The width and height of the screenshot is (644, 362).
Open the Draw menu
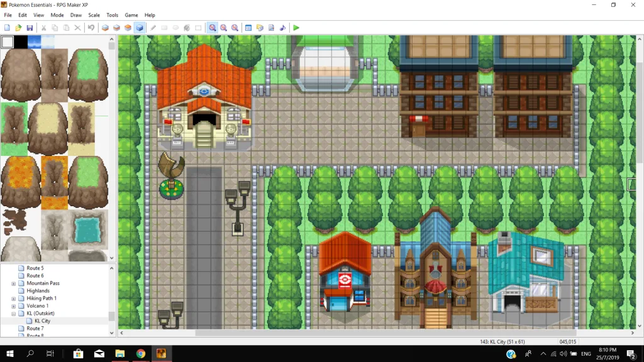[75, 15]
